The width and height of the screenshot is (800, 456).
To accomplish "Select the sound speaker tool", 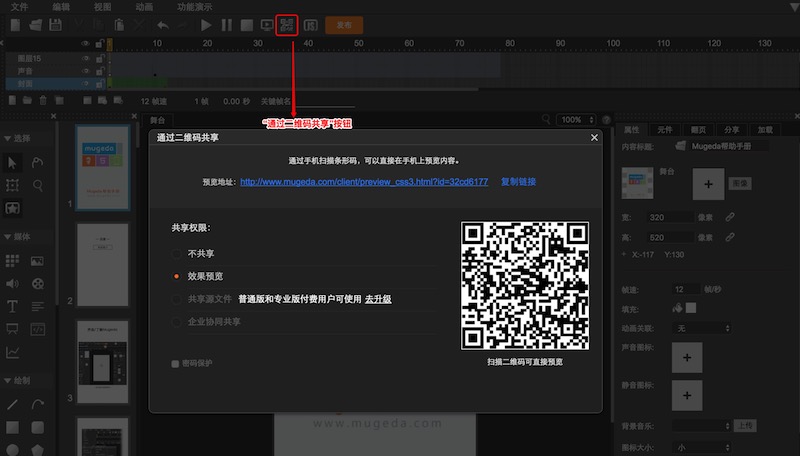I will tap(12, 284).
